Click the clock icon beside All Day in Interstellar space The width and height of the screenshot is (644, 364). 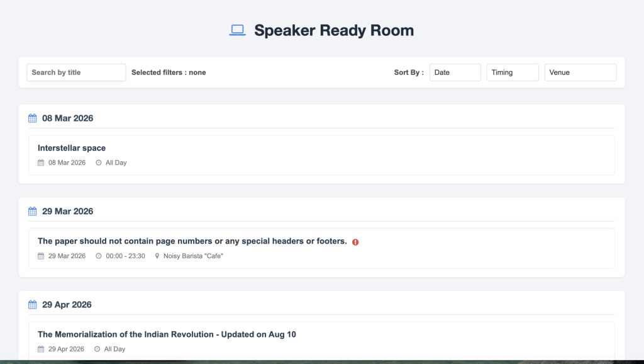click(x=99, y=163)
